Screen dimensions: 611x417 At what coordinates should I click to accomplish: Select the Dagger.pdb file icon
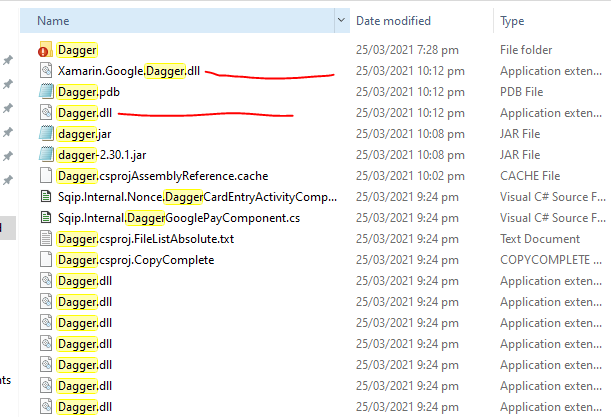tap(46, 92)
